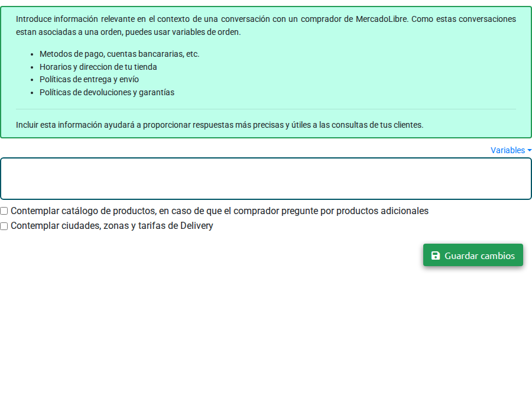
Task: Click the floppy disk save icon
Action: [x=436, y=255]
